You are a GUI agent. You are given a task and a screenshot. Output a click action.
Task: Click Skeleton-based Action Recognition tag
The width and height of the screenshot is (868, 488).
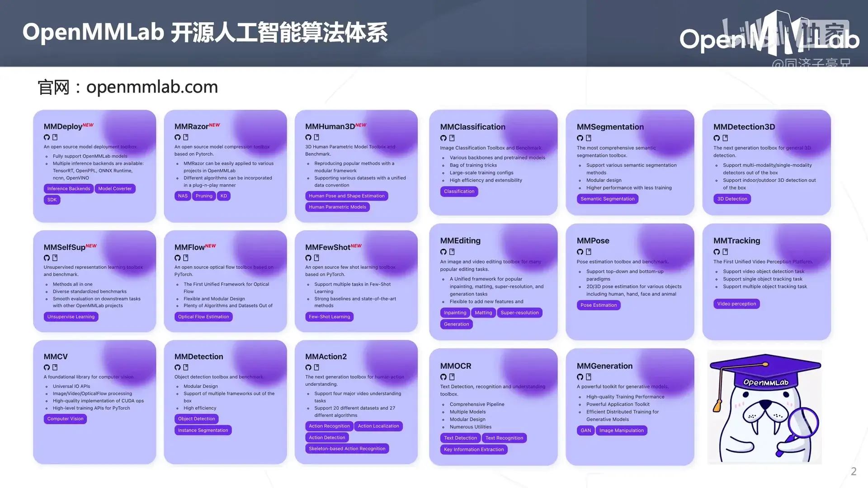click(x=347, y=449)
